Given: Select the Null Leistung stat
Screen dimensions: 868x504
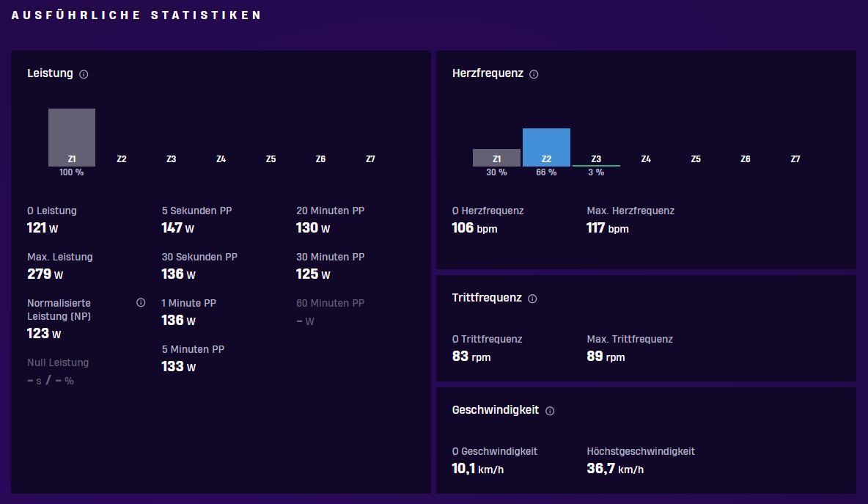Looking at the screenshot, I should 58,372.
